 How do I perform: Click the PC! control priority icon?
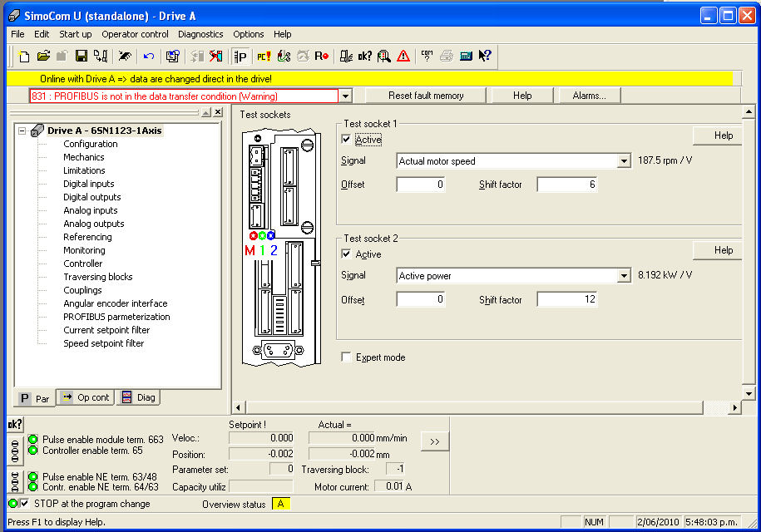[264, 57]
